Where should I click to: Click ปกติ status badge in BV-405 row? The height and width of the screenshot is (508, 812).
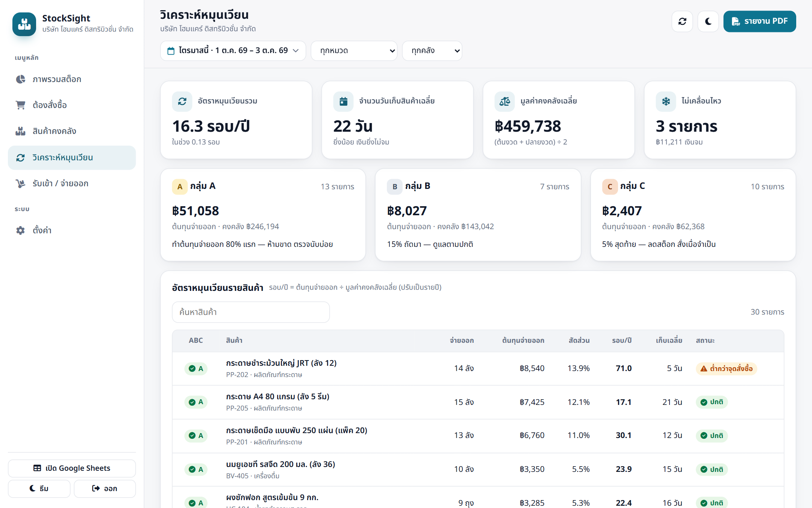pos(712,469)
